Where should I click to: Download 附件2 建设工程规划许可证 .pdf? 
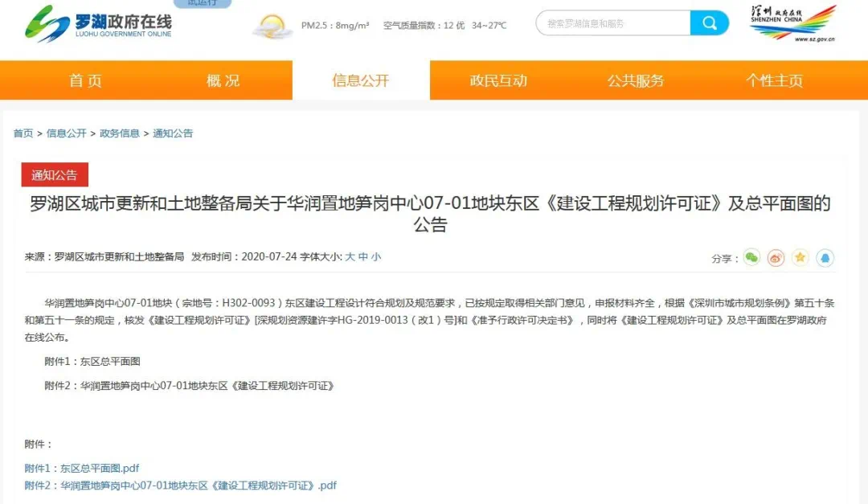click(x=181, y=486)
